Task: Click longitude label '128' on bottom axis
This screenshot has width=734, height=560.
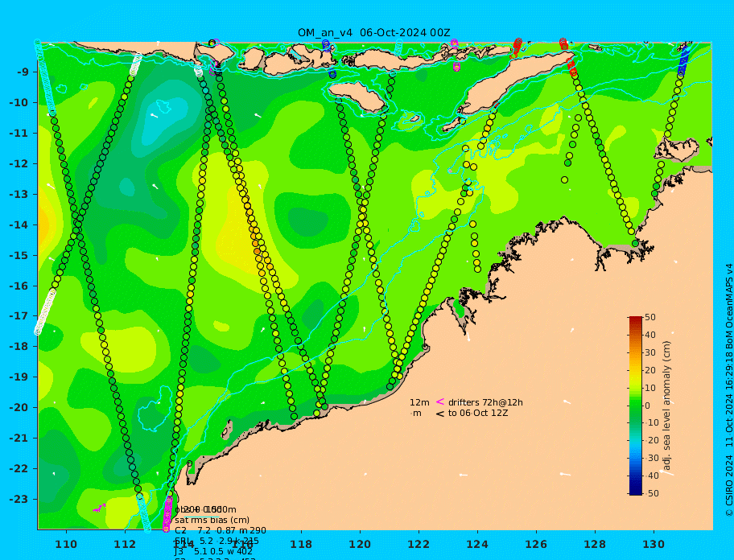Action: click(595, 544)
